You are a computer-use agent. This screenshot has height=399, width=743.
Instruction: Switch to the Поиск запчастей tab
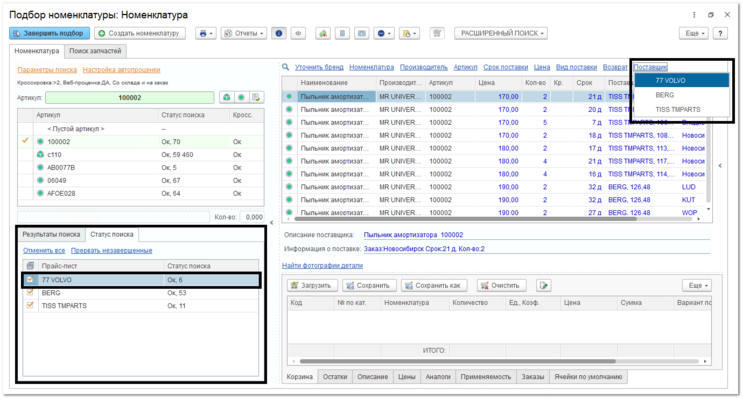[x=95, y=51]
